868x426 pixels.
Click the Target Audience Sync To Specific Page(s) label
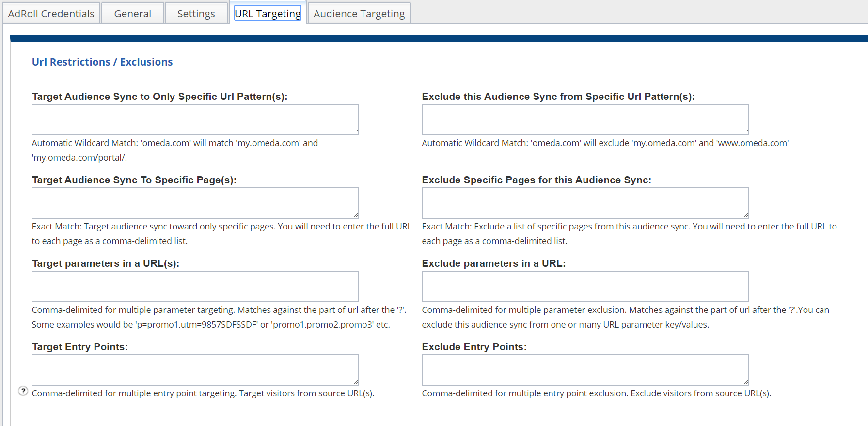134,180
